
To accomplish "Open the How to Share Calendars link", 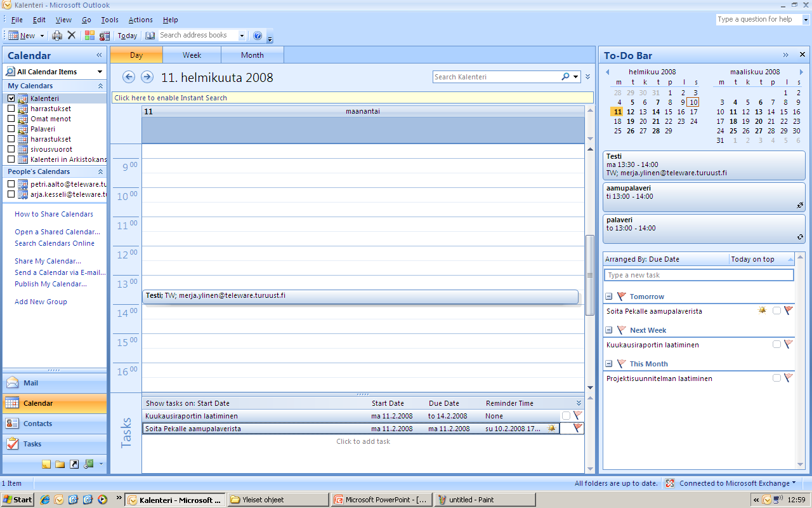I will [54, 214].
